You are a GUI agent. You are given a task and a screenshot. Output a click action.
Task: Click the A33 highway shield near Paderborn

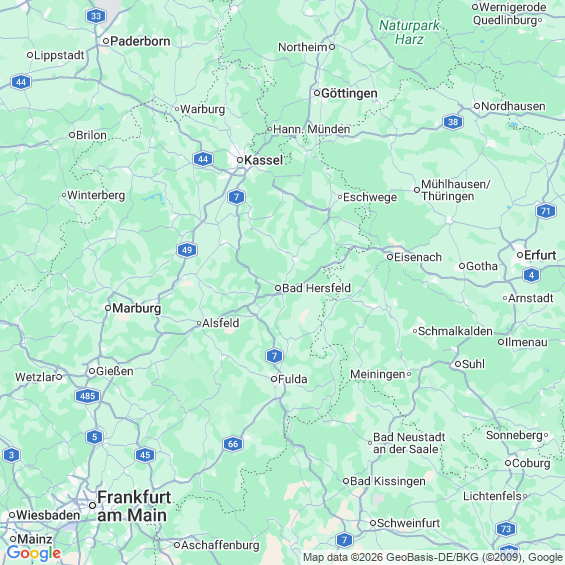[x=96, y=16]
